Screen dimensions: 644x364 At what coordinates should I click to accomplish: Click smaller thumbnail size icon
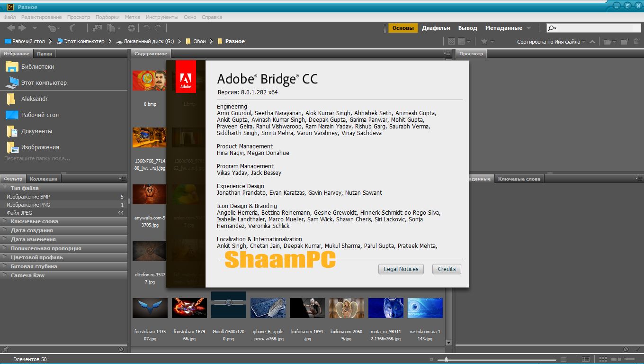[x=431, y=360]
